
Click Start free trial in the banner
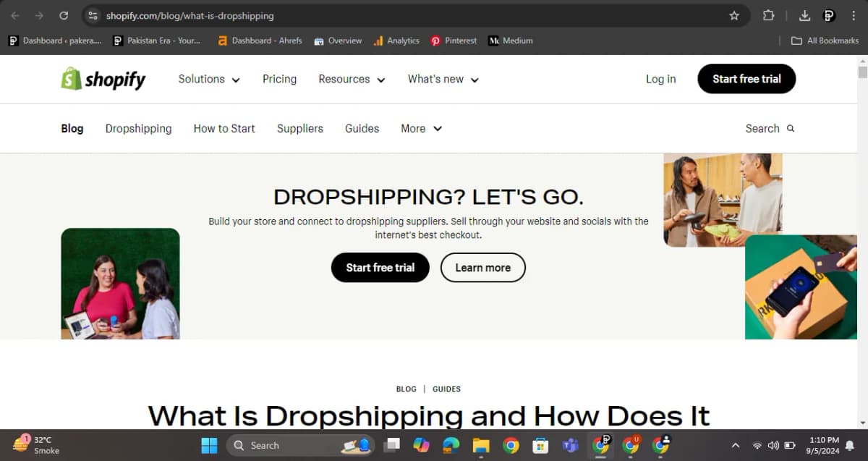380,267
